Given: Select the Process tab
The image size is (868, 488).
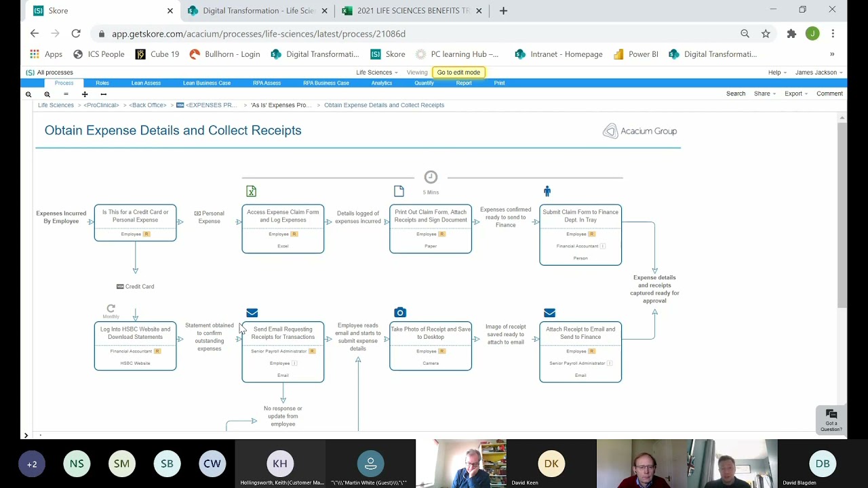Looking at the screenshot, I should [x=64, y=83].
